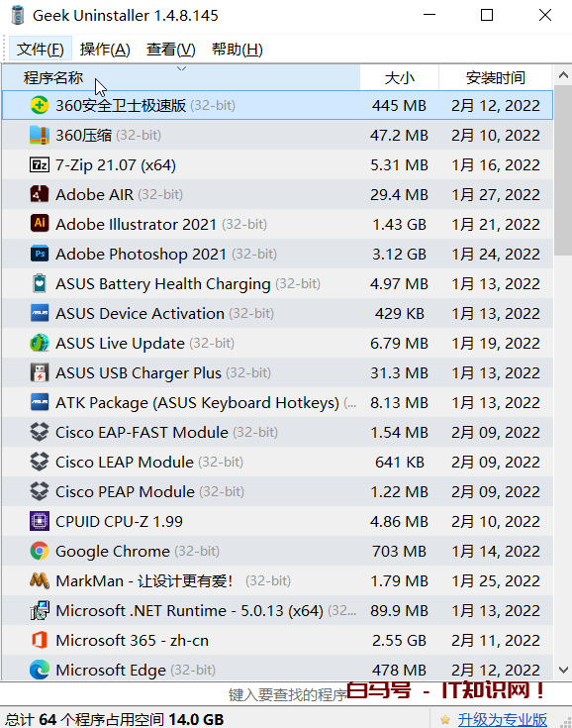Click the 703 MB size cell
The image size is (572, 728).
coord(399,551)
